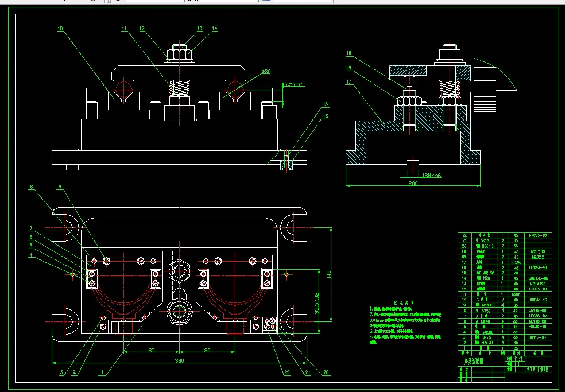This screenshot has width=565, height=392.
Task: Pick callout number 4 in plan view
Action: point(31,254)
